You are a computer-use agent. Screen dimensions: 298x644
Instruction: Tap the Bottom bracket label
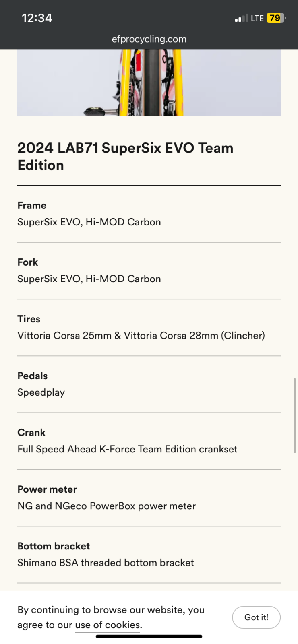click(54, 546)
